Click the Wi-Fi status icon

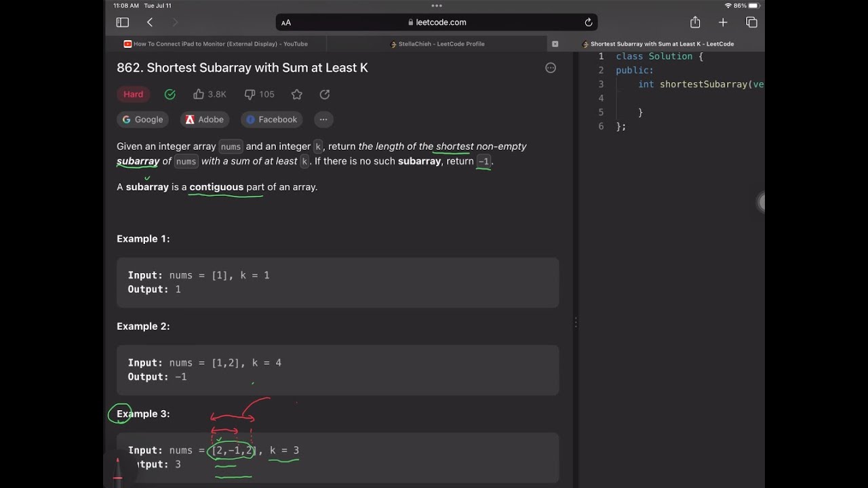(x=728, y=5)
